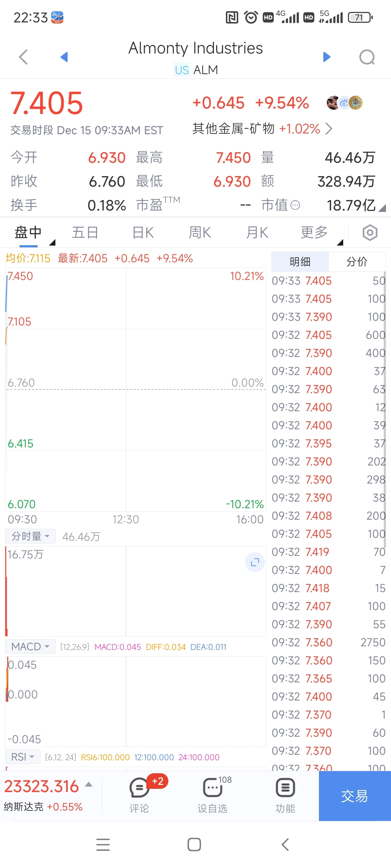
Task: Open search with magnifier icon
Action: pyautogui.click(x=367, y=57)
